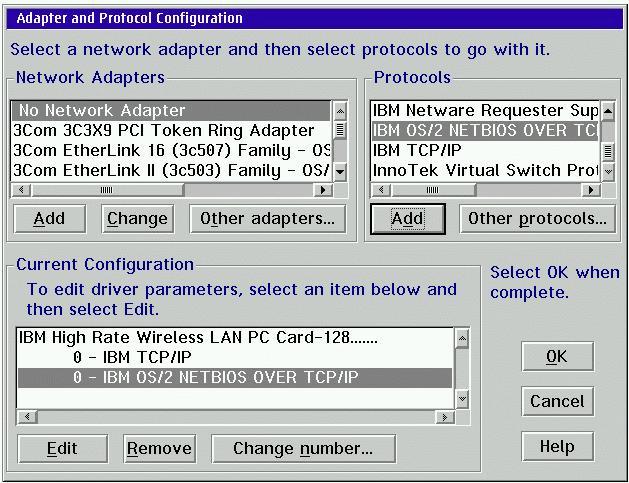Screen dimensions: 629x483
Task: Select IBM TCP/IP in Protocols list
Action: [x=485, y=150]
